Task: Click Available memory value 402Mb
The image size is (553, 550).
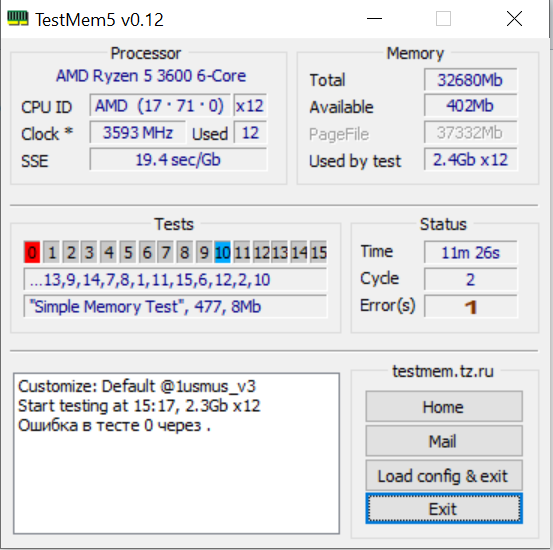Action: tap(470, 105)
